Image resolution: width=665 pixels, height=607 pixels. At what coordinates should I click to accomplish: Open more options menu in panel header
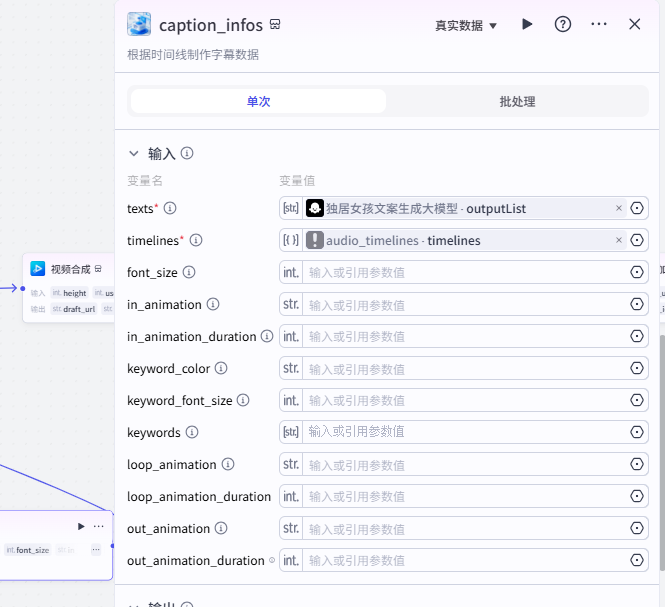coord(599,25)
